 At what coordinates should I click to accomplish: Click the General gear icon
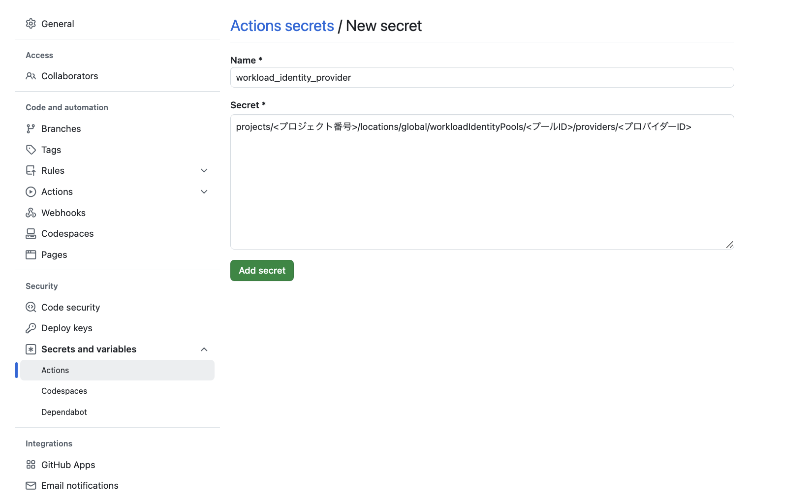[x=31, y=24]
